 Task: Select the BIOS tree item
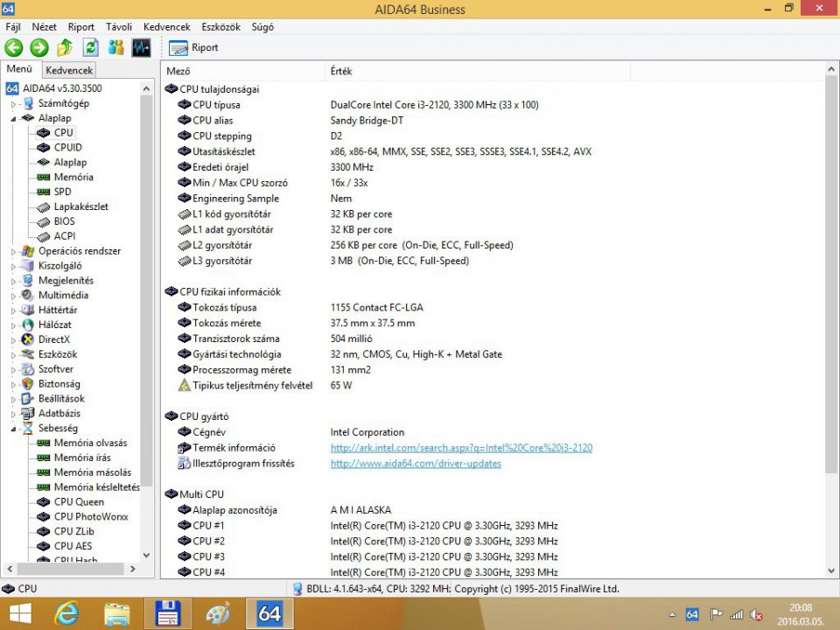pos(64,221)
